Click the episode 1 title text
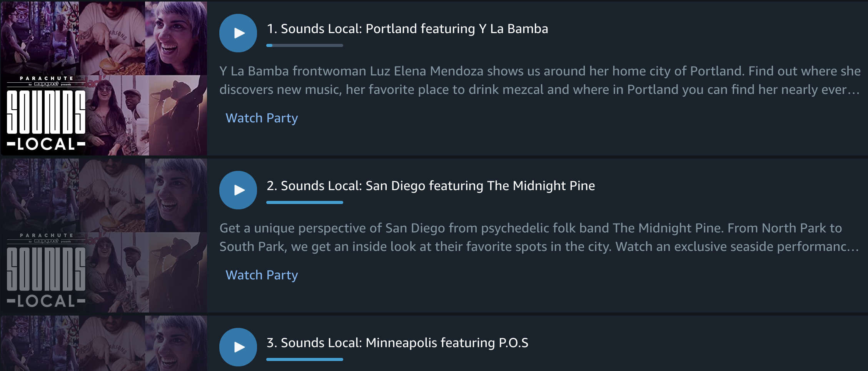This screenshot has height=371, width=868. pos(407,29)
